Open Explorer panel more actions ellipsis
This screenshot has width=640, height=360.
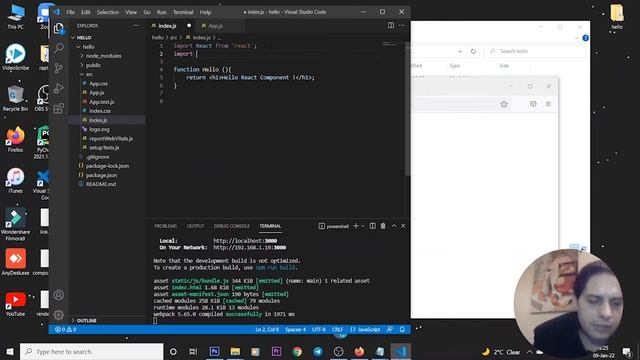pos(136,26)
